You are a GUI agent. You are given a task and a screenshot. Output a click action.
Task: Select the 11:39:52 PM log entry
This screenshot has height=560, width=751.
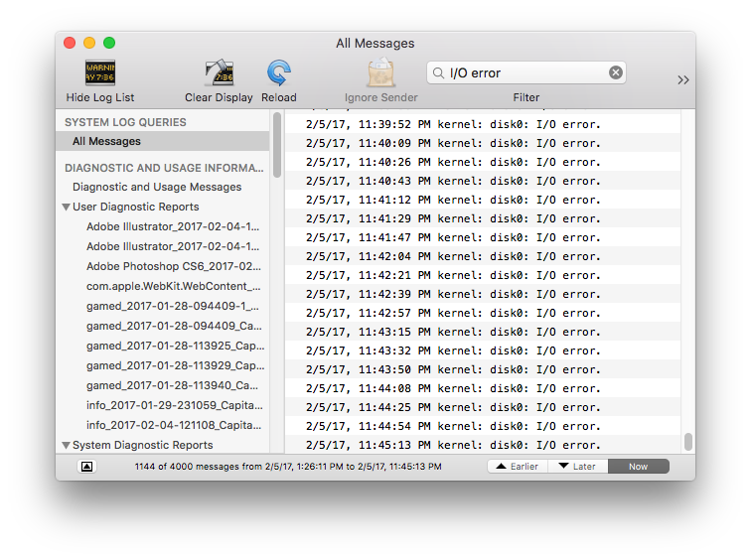pyautogui.click(x=483, y=124)
